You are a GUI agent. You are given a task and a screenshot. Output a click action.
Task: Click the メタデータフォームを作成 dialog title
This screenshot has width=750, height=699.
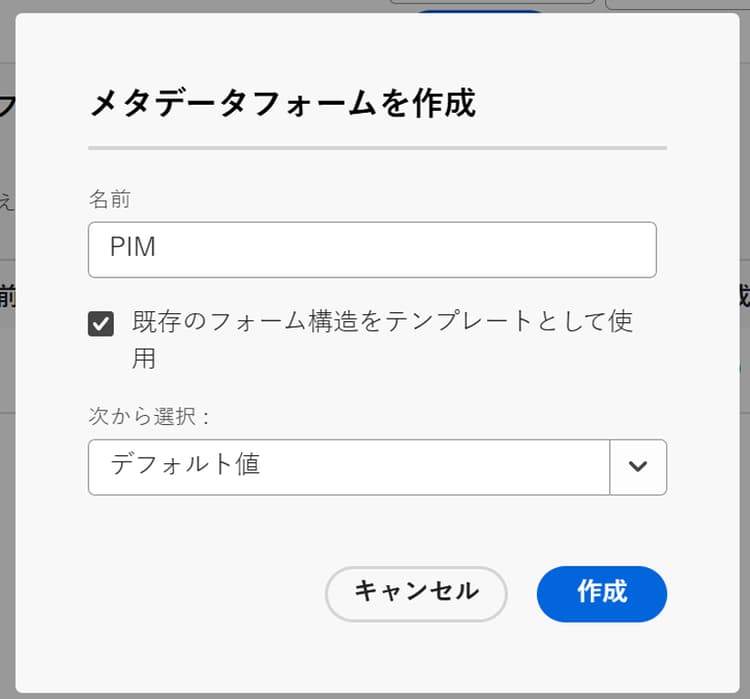(282, 104)
